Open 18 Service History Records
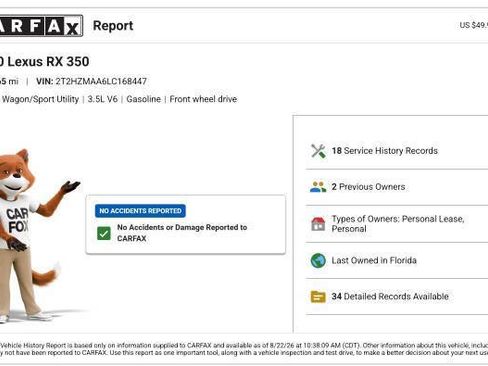Image resolution: width=488 pixels, height=366 pixels. [x=397, y=151]
